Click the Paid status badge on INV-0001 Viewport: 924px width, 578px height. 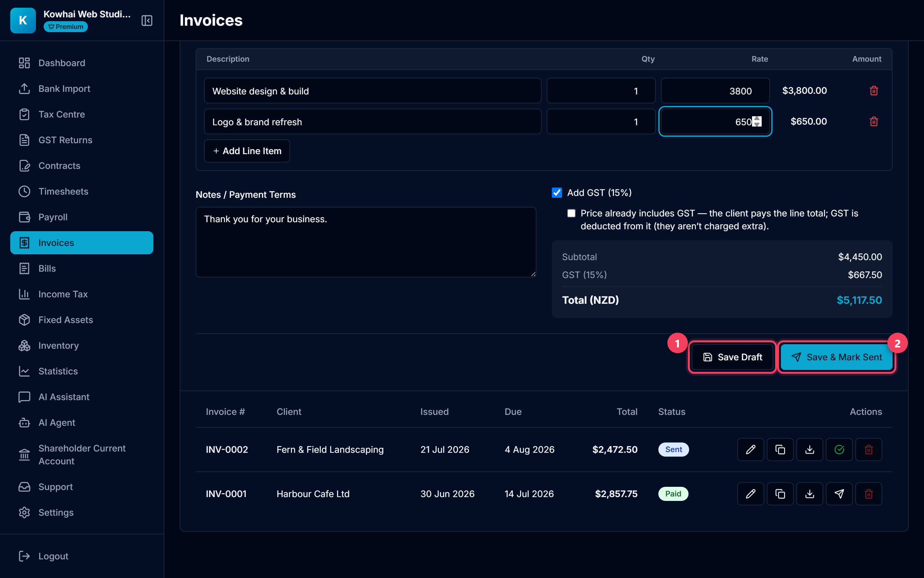673,494
